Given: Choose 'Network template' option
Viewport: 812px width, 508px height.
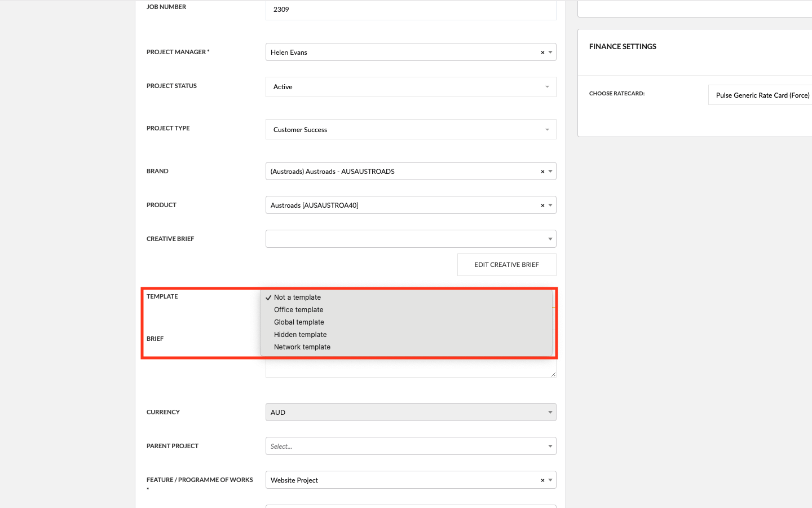Looking at the screenshot, I should tap(302, 347).
